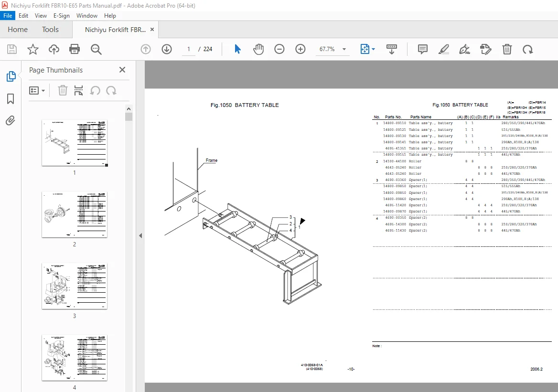Open the File menu
The height and width of the screenshot is (392, 558).
(x=8, y=16)
